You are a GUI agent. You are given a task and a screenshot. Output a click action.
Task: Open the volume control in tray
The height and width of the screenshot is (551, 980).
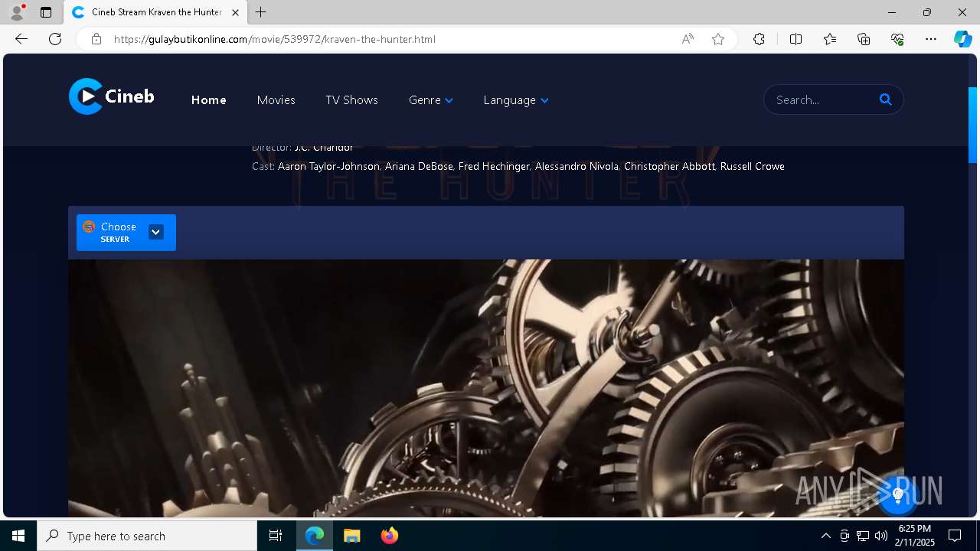[x=880, y=536]
